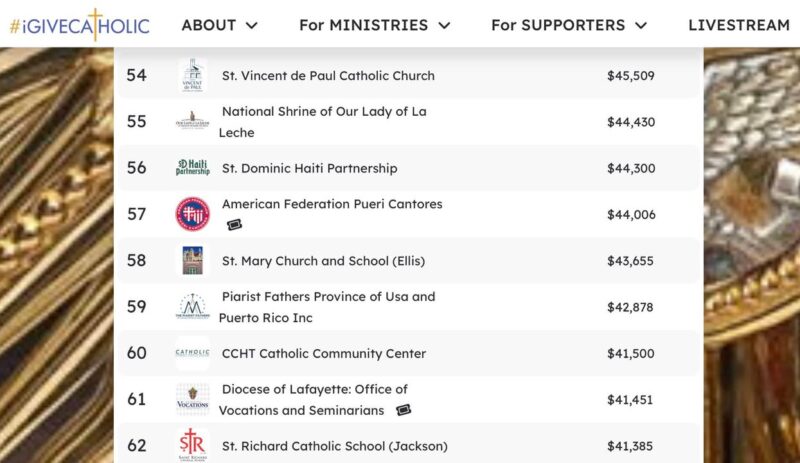Click the Our Lady of La Leche logo

click(x=192, y=121)
